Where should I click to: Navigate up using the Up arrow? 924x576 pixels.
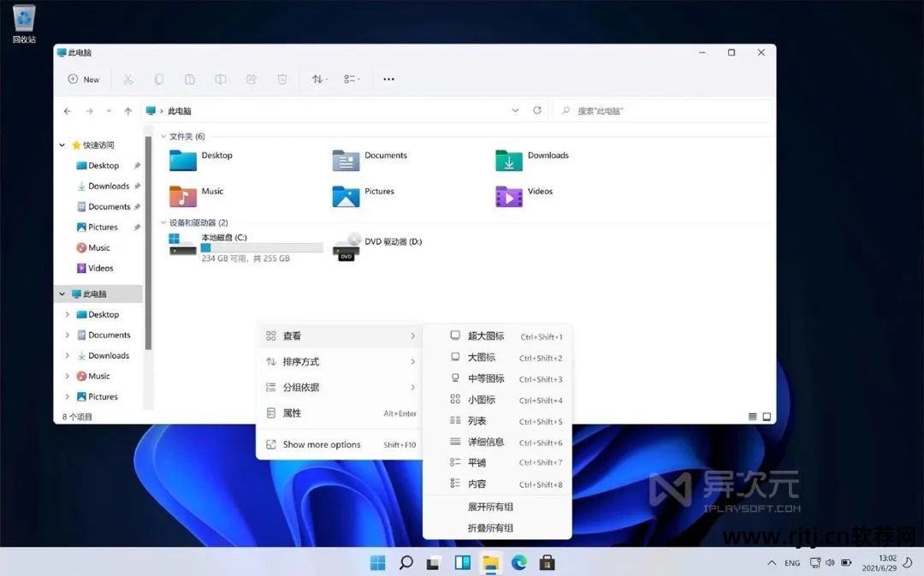pos(128,111)
